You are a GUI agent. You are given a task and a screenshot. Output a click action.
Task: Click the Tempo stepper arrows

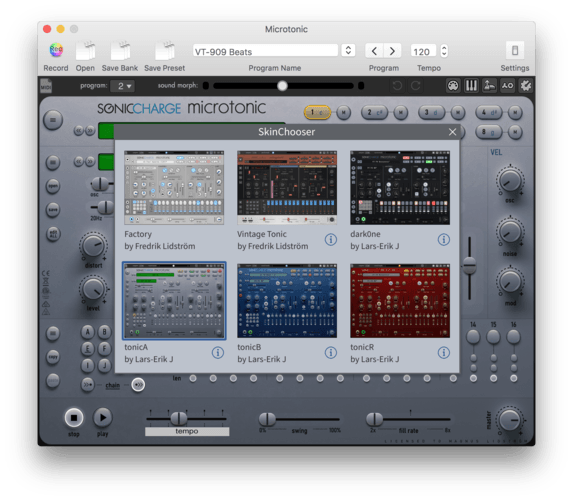pos(444,50)
